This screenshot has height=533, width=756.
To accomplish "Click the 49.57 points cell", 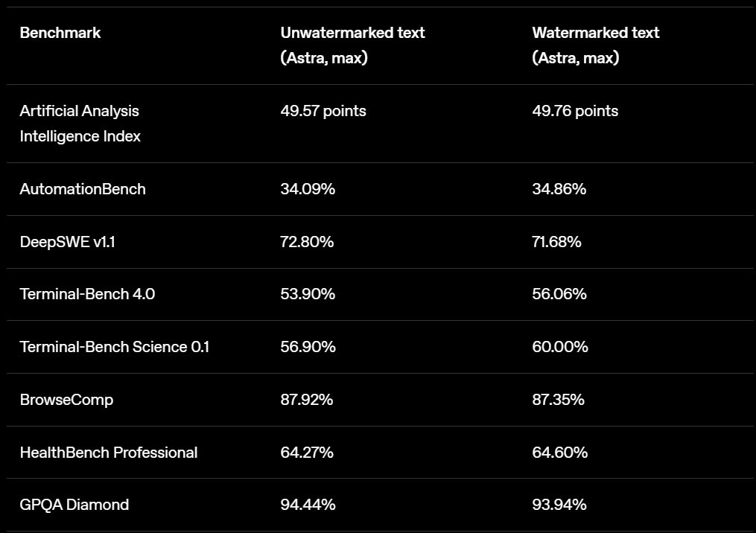I will 323,111.
